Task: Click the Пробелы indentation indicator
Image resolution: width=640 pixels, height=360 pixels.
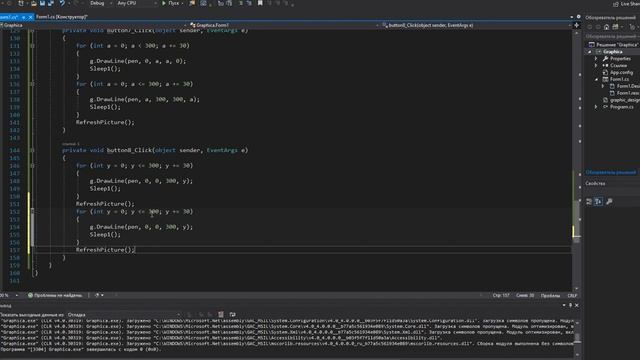Action: point(551,296)
